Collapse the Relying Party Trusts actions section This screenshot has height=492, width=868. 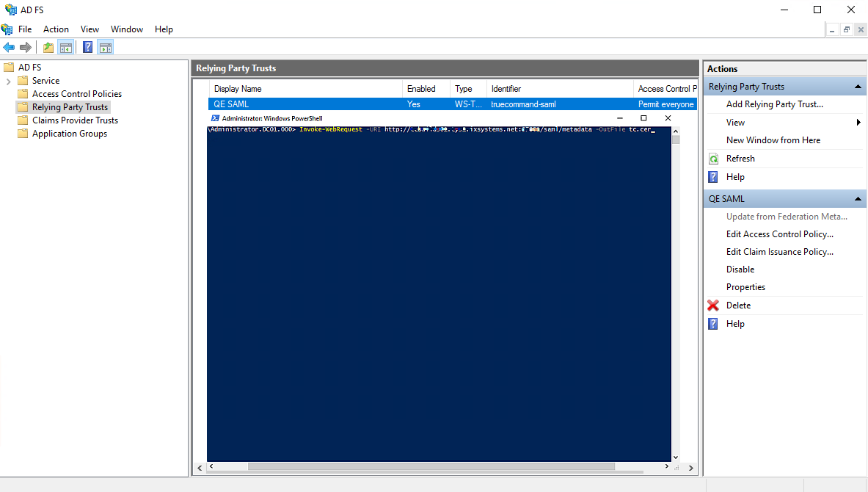coord(857,86)
